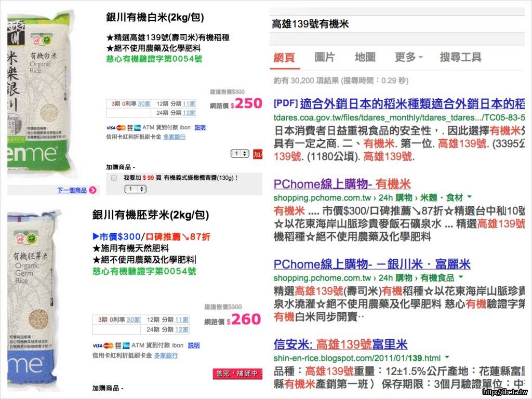Click the Visa icon under the germ rice listing
The height and width of the screenshot is (399, 532).
coord(97,345)
